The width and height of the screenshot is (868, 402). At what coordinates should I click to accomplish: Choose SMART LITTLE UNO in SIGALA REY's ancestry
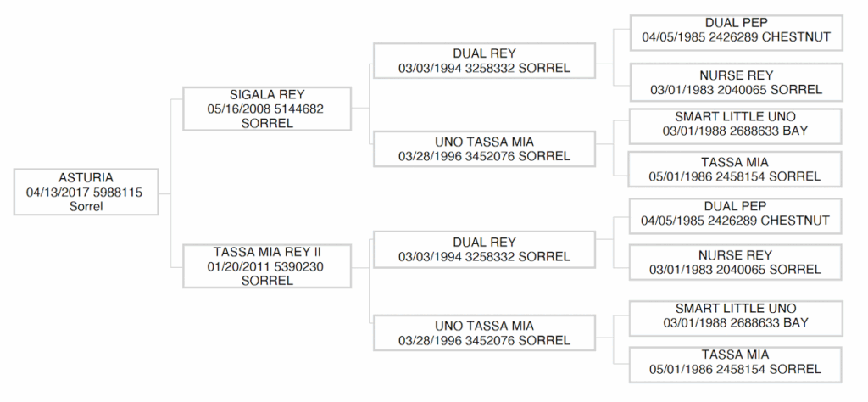point(735,124)
